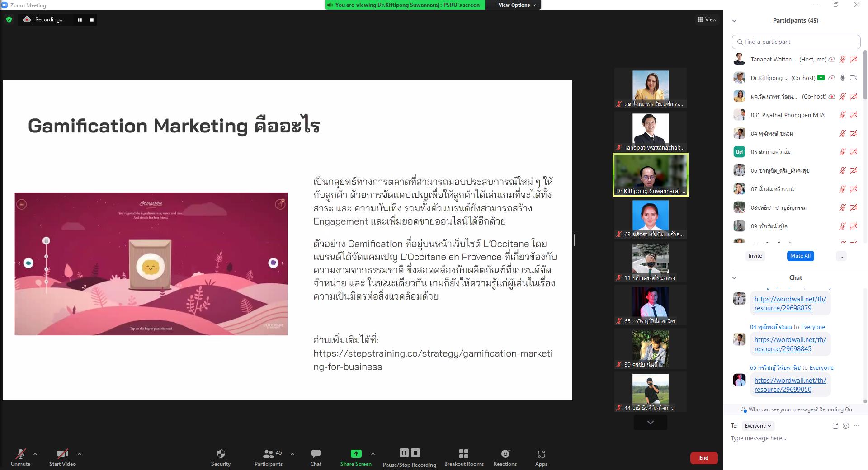Click camera icon for Dr.Kittipong co-host row

tap(854, 78)
